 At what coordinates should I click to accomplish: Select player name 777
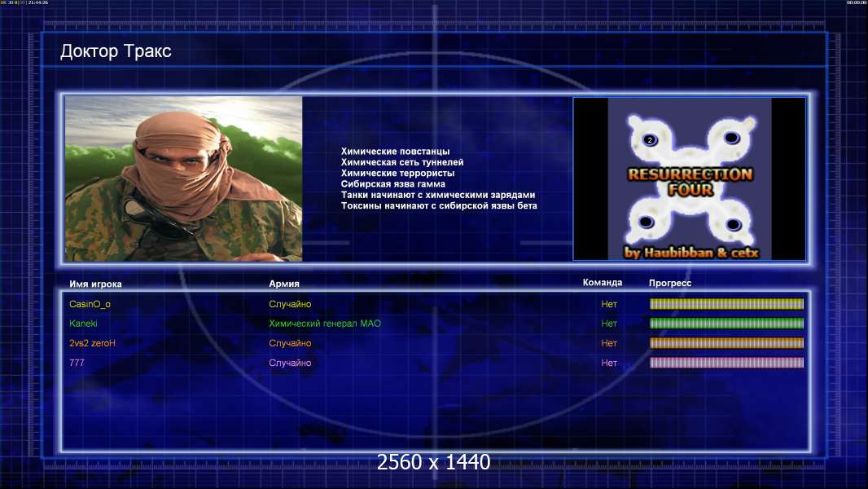[77, 363]
